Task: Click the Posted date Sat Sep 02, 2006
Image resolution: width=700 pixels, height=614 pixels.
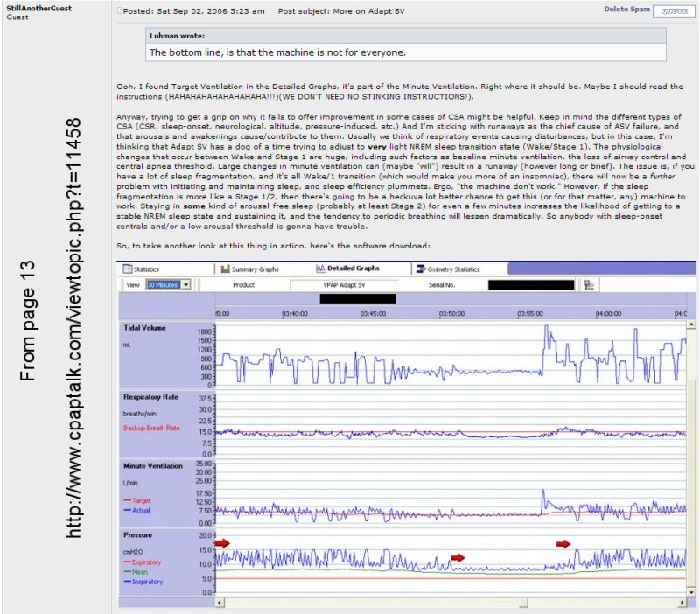Action: pos(193,11)
